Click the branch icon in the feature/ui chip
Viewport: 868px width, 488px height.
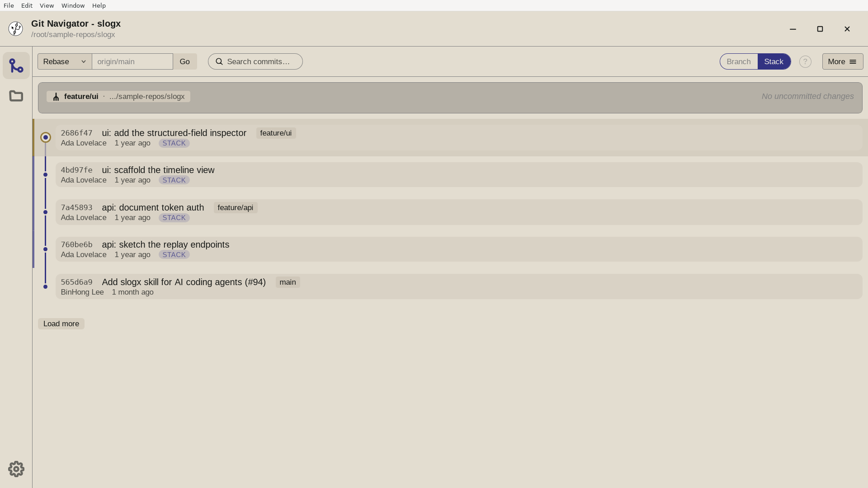(56, 97)
